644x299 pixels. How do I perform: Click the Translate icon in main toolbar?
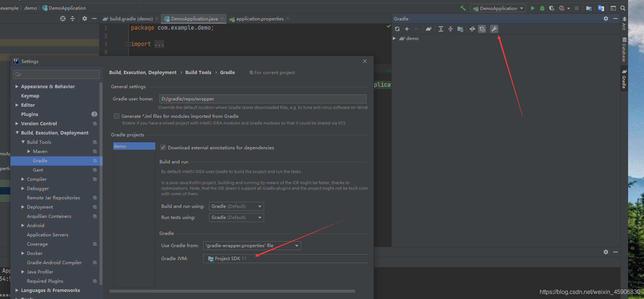pos(601,8)
